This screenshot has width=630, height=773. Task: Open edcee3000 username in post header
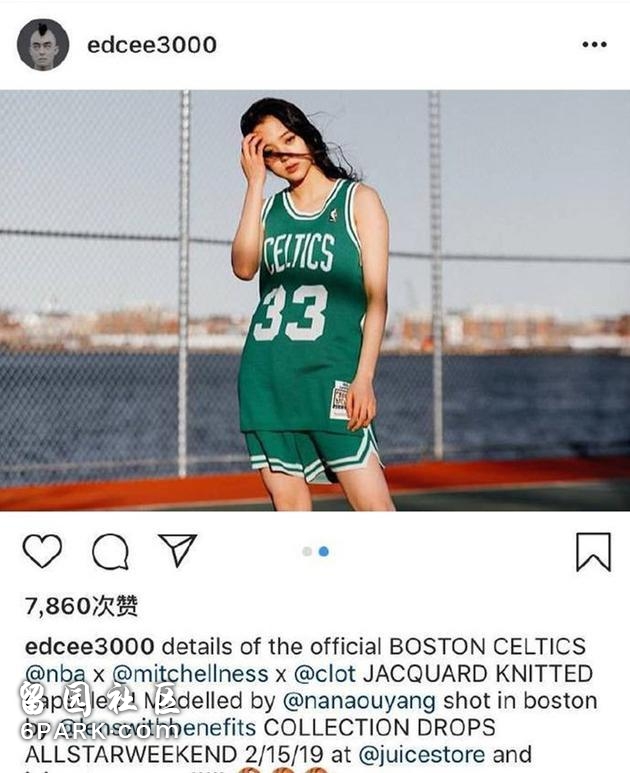(x=152, y=45)
